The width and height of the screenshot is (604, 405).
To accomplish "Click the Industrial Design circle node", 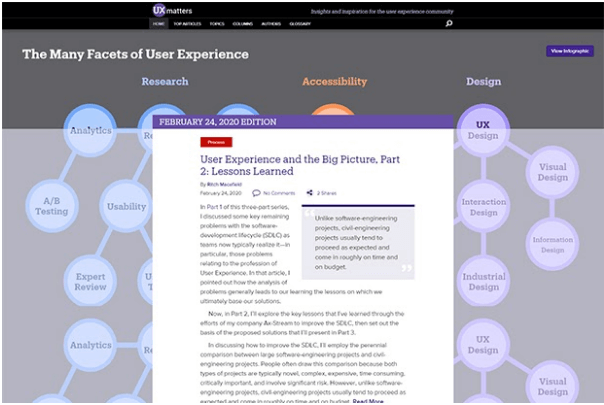I will [x=485, y=282].
